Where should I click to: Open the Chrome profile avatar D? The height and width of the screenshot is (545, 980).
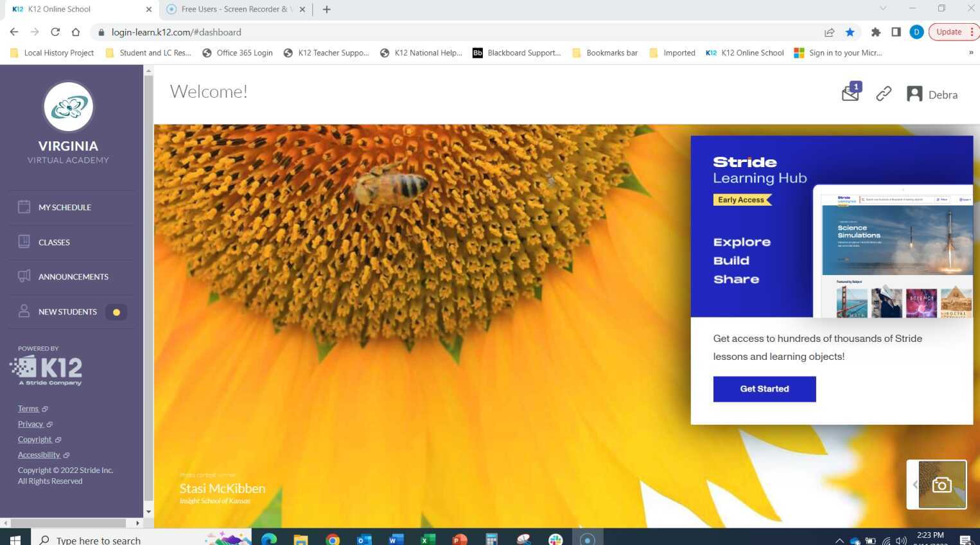[916, 32]
